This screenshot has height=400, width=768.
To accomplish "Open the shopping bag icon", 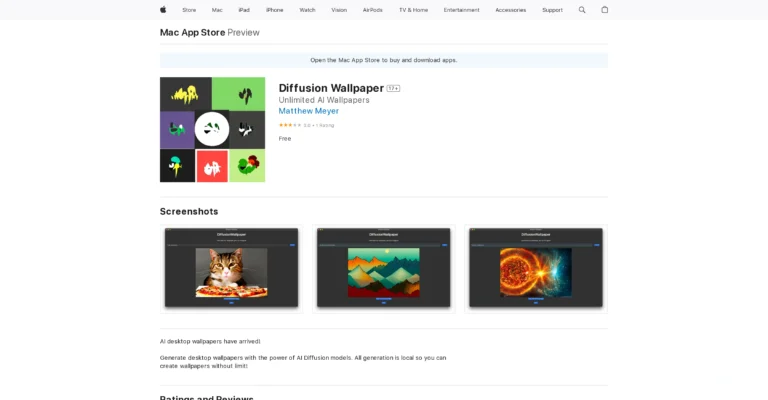I will (604, 10).
